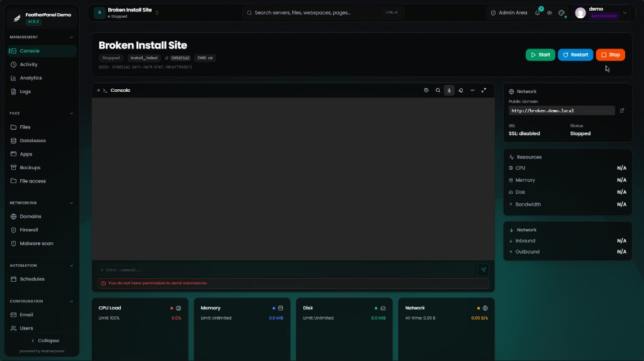The image size is (644, 361).
Task: Click the permission error message
Action: tap(293, 283)
